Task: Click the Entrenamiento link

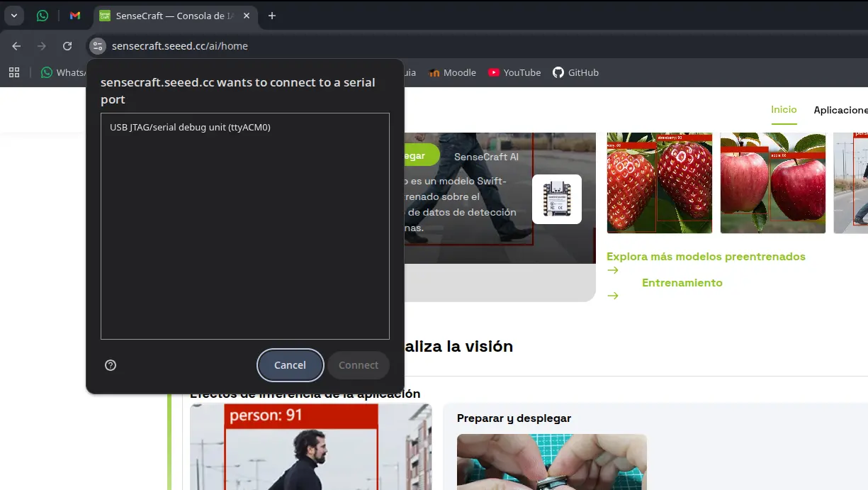Action: coord(682,283)
